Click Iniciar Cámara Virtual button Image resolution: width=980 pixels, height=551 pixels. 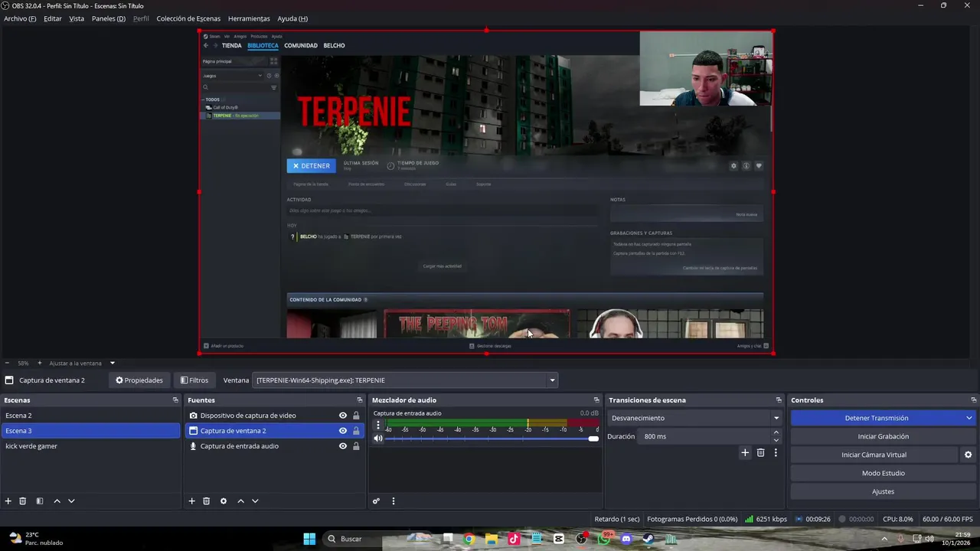tap(874, 455)
